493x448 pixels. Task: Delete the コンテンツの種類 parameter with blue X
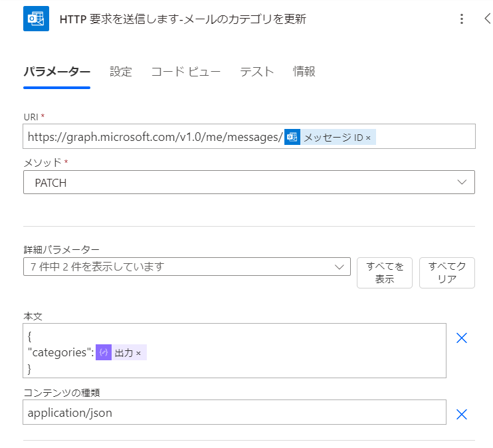coord(462,414)
